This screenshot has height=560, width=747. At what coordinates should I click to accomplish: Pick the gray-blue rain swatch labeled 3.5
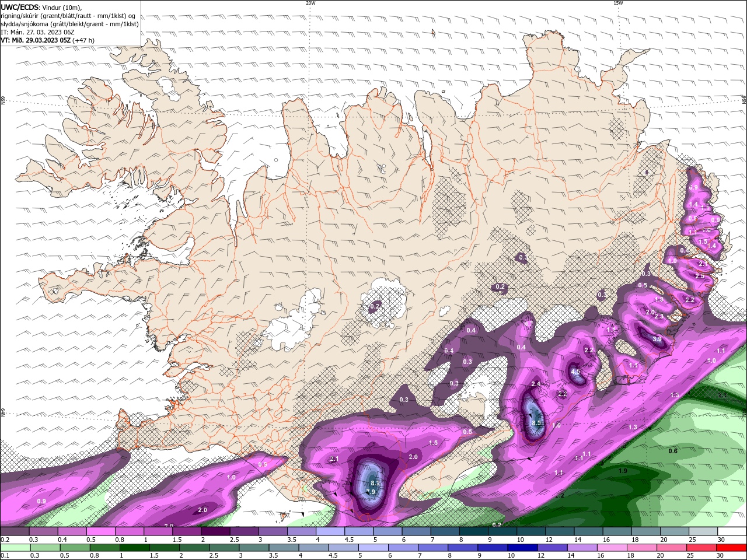[x=284, y=548]
